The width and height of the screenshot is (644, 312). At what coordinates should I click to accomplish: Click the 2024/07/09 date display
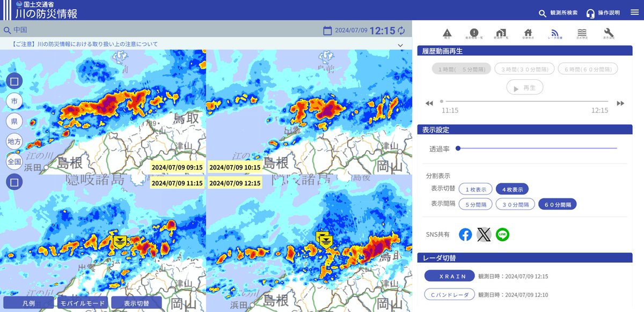click(x=351, y=31)
